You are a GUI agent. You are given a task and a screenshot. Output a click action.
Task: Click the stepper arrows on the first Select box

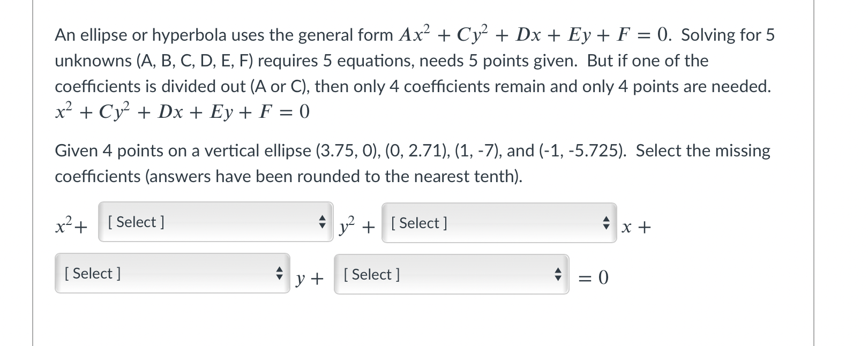(322, 222)
